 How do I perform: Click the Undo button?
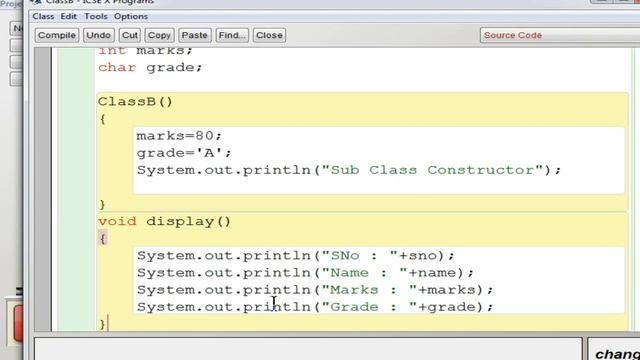pyautogui.click(x=98, y=35)
